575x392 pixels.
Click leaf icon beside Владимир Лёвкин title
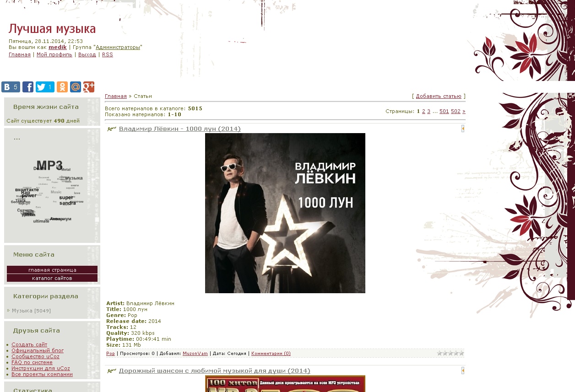click(x=111, y=129)
